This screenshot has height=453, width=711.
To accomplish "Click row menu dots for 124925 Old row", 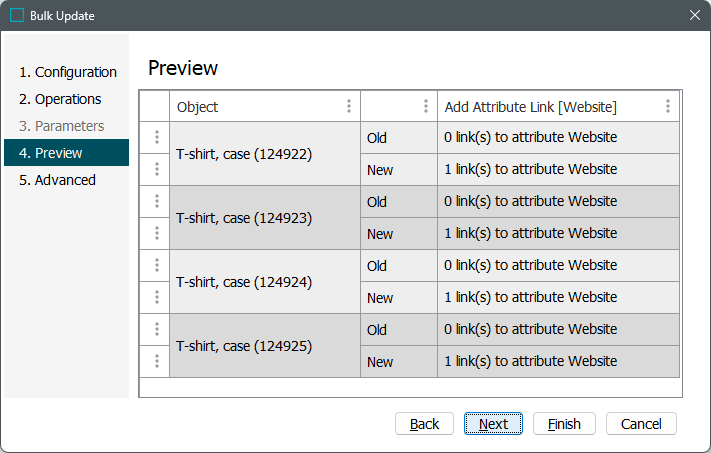I will (x=156, y=330).
